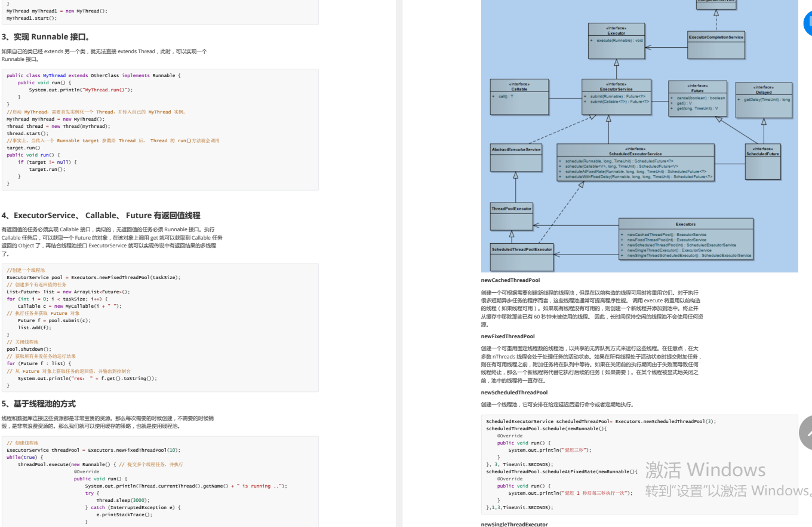Click code line "ExecutorService pool = Executors.newFixedThreadPool(taskSize);"

(93, 277)
